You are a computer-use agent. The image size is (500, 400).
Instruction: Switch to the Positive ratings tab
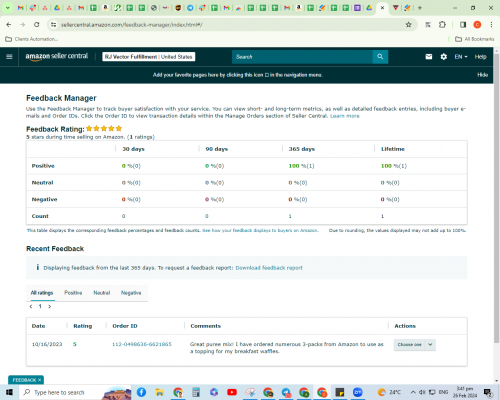(73, 293)
